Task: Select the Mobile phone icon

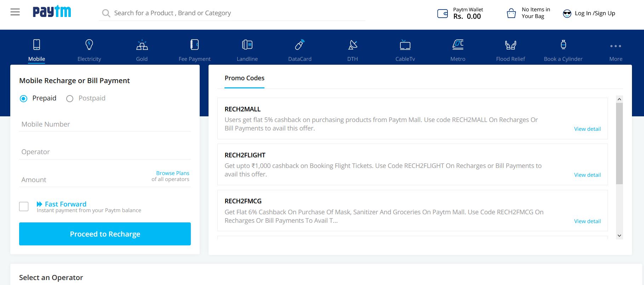Action: click(36, 45)
